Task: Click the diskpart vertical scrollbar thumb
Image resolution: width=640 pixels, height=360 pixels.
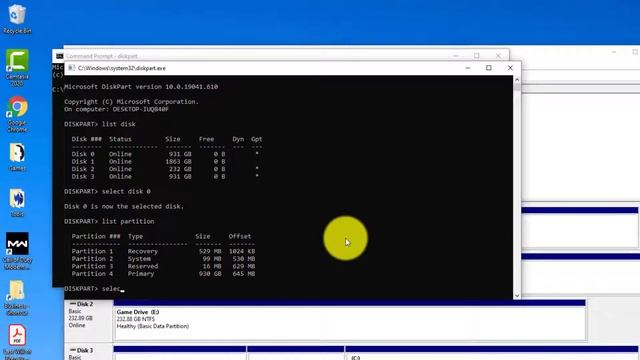Action: pos(517,87)
